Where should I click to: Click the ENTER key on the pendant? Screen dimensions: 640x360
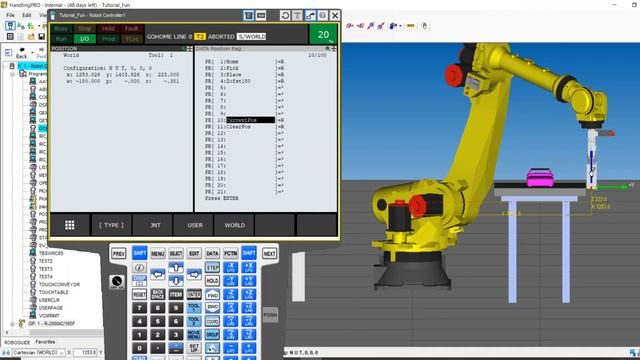click(194, 294)
